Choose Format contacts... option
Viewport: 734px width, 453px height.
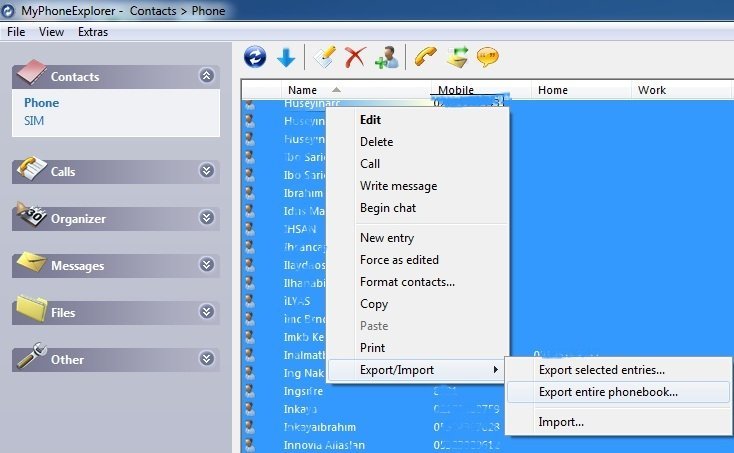point(418,282)
